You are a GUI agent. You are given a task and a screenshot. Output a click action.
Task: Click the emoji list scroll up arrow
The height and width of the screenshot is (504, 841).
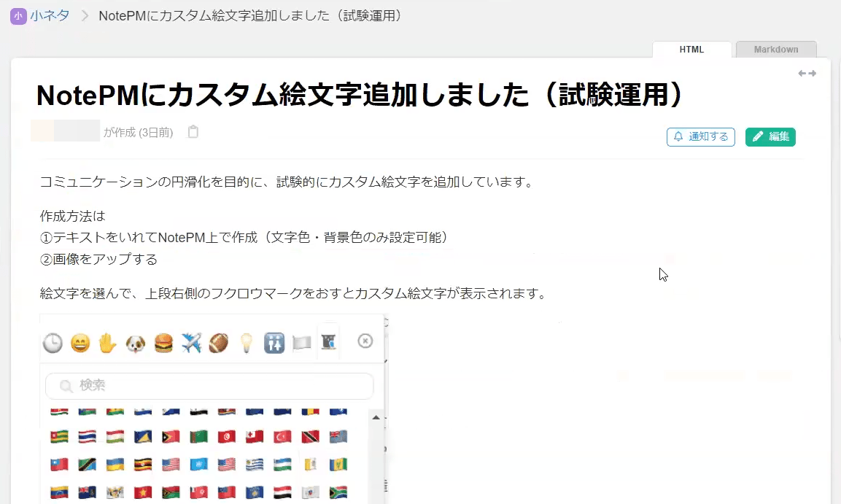click(376, 417)
